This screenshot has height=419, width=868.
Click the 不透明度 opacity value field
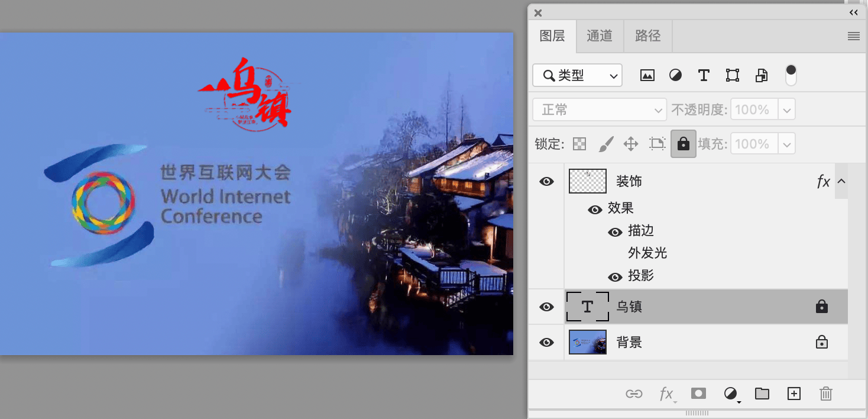(x=754, y=109)
